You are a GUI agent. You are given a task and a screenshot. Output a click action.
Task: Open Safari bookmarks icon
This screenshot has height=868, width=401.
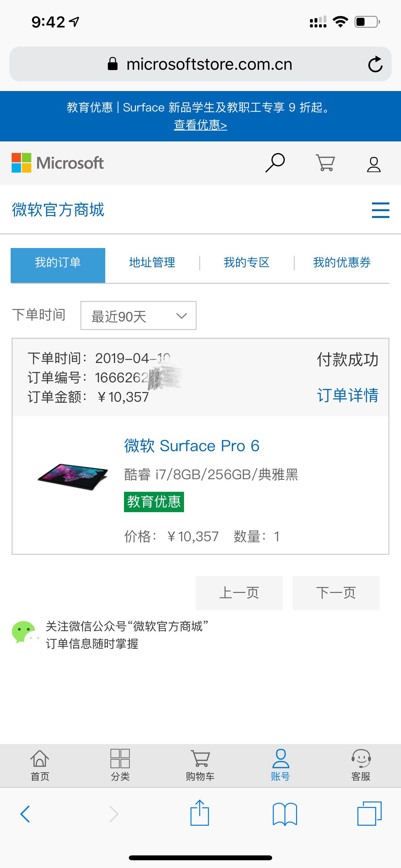(285, 814)
